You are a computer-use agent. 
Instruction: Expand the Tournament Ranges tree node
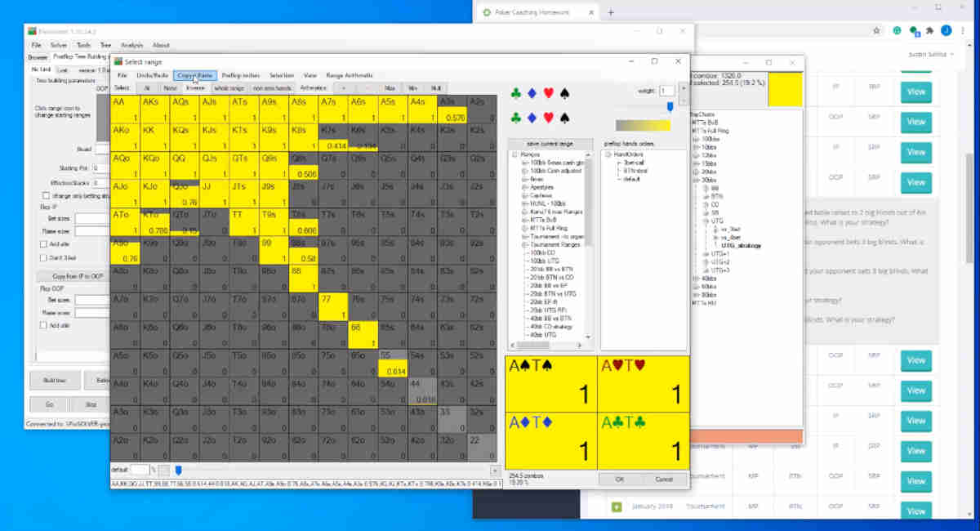tap(526, 244)
